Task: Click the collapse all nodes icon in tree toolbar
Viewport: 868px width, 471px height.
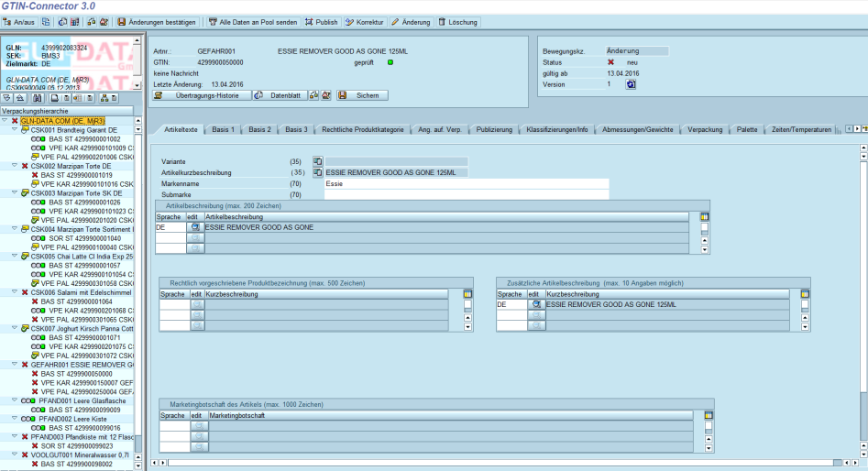Action: tap(20, 98)
